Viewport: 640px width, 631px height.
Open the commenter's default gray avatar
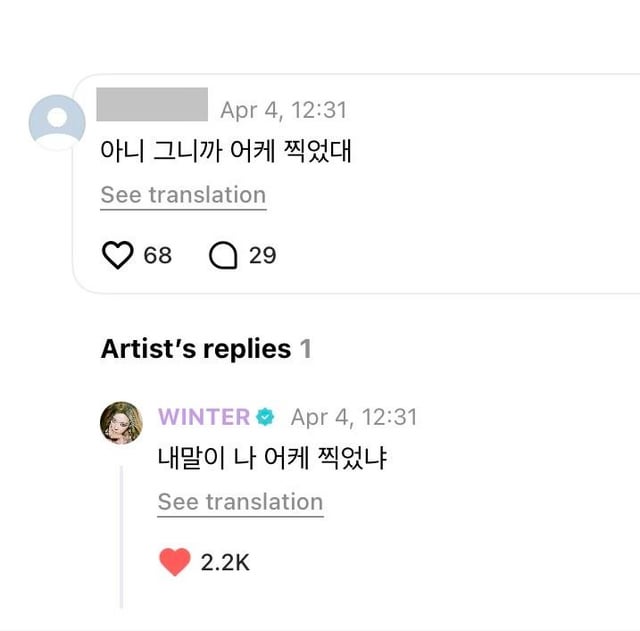click(57, 122)
